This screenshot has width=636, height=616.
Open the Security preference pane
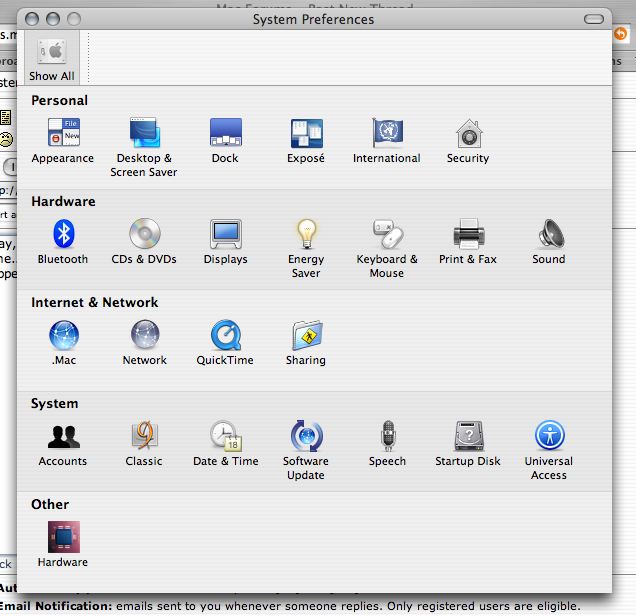[468, 141]
